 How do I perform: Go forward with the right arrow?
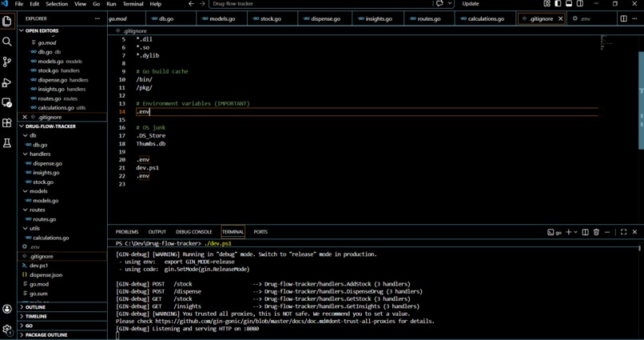click(202, 4)
